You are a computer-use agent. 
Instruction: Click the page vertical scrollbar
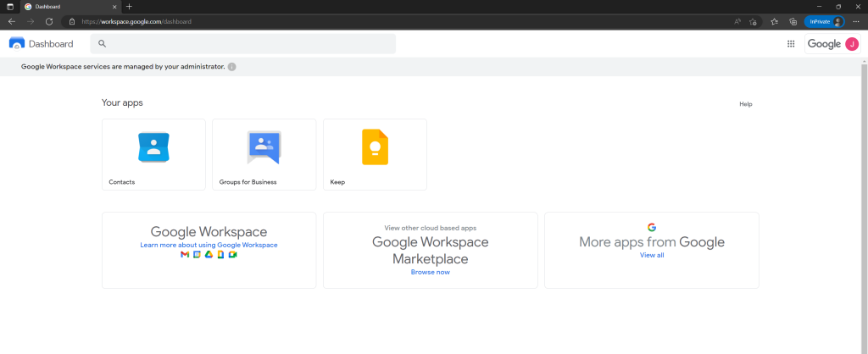pyautogui.click(x=864, y=207)
